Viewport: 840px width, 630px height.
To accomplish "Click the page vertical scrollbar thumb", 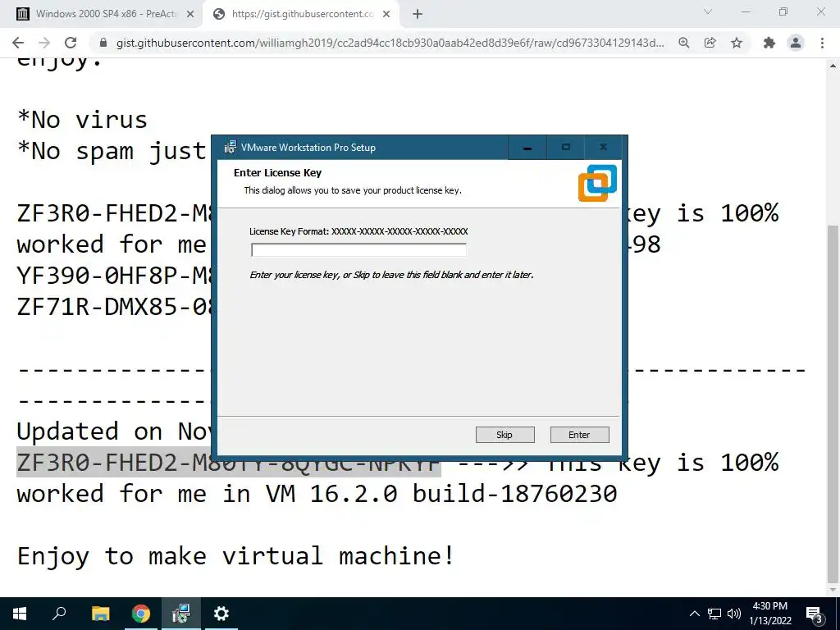I will click(833, 403).
